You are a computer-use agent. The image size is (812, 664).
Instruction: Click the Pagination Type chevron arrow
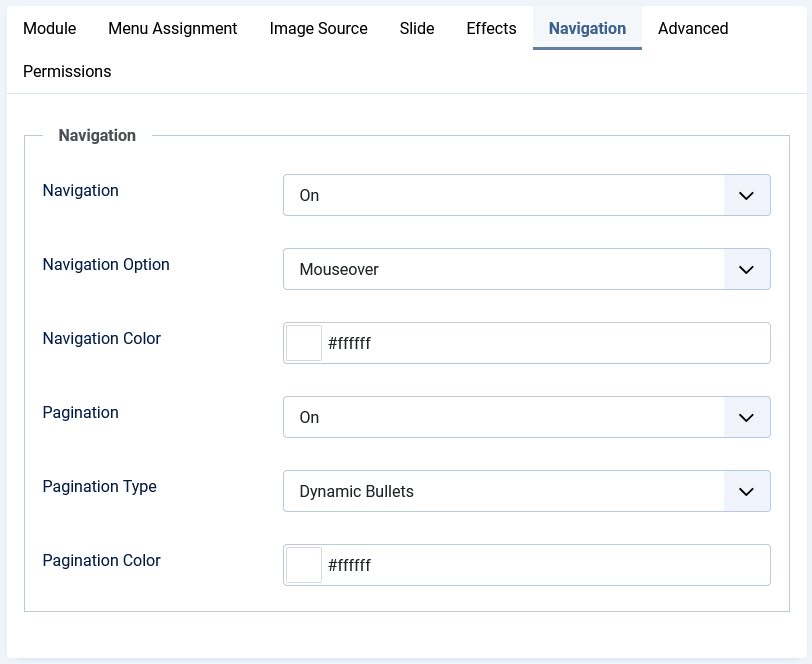point(746,492)
